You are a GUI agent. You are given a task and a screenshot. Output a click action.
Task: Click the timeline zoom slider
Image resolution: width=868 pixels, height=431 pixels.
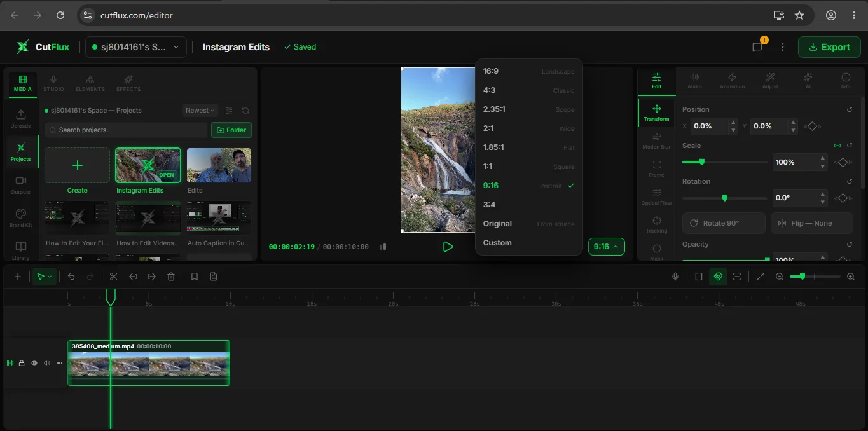point(815,277)
